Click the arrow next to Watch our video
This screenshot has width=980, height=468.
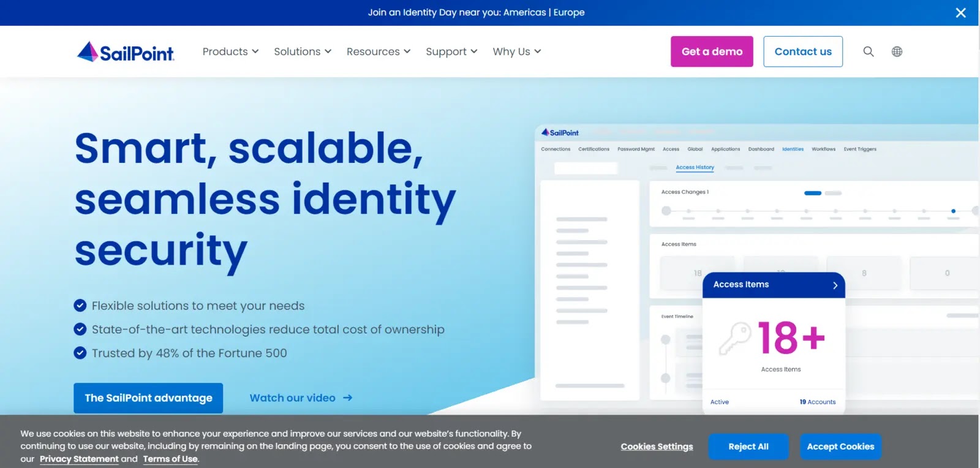(x=347, y=398)
